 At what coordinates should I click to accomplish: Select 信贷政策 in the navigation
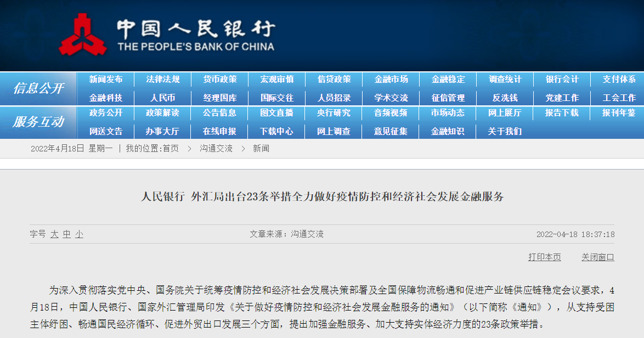tap(334, 79)
